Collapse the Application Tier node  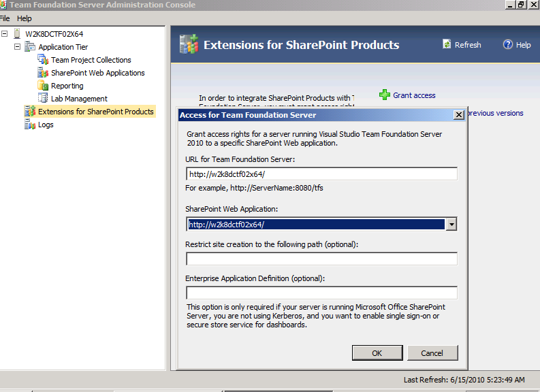point(17,46)
